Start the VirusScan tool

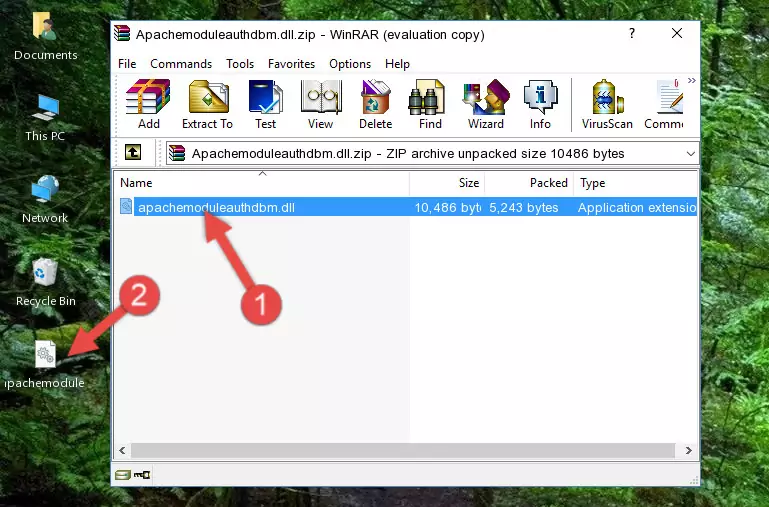[607, 104]
